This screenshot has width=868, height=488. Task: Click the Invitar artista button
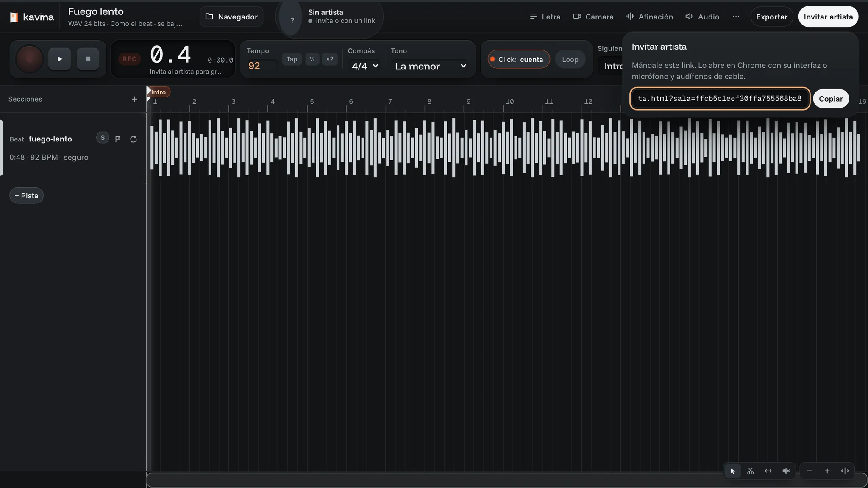pos(828,17)
